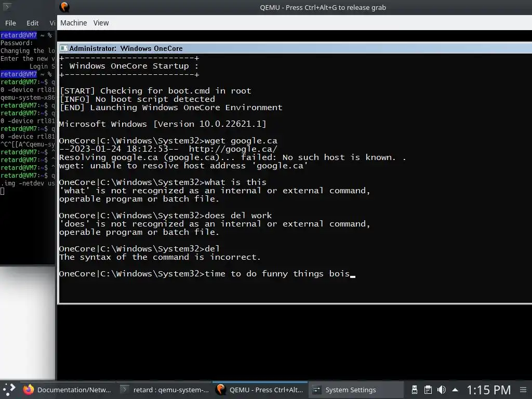Open the View menu in QEMU

[x=101, y=23]
